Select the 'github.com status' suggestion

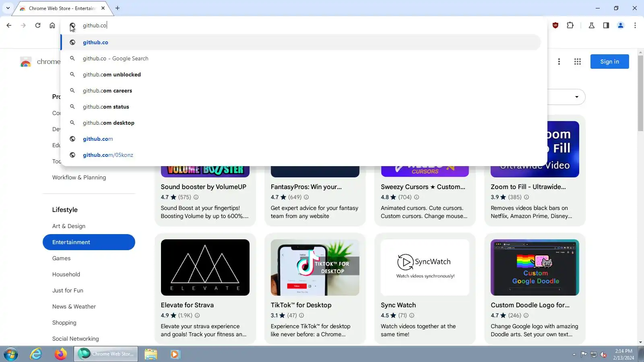(301, 107)
